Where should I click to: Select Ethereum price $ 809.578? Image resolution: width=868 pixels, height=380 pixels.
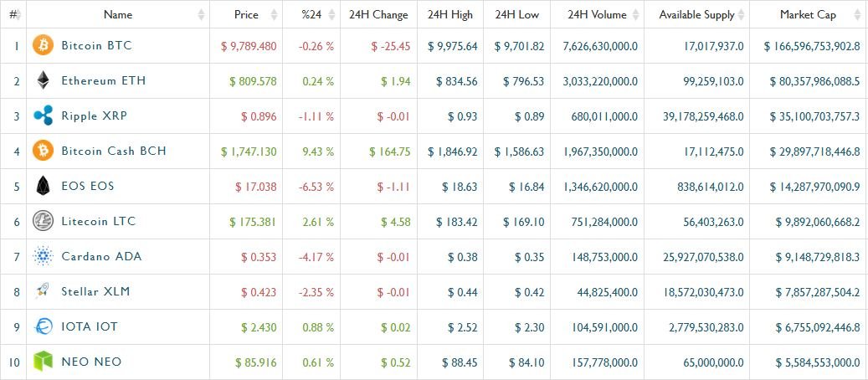point(253,81)
